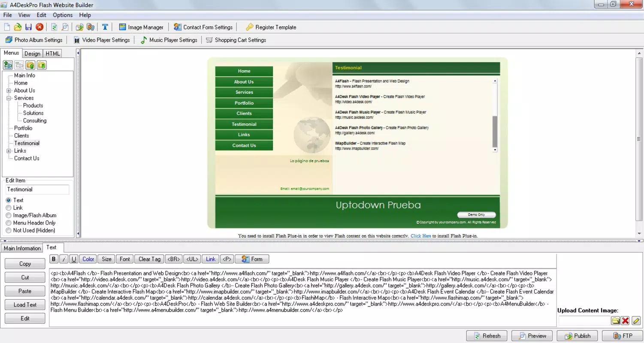The image size is (644, 343).
Task: Click the pencil edit content image icon
Action: click(636, 321)
